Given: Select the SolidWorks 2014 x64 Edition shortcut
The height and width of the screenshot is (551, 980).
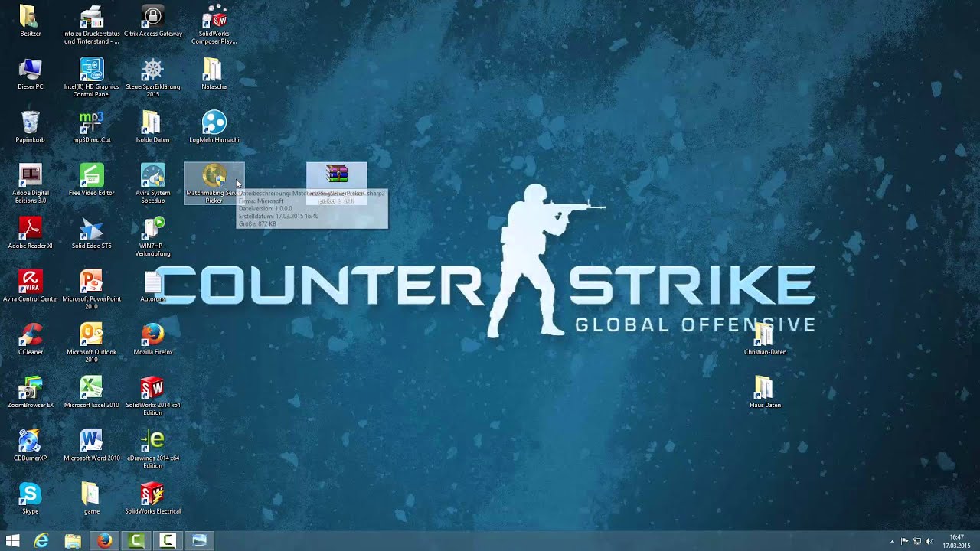Looking at the screenshot, I should (x=153, y=395).
